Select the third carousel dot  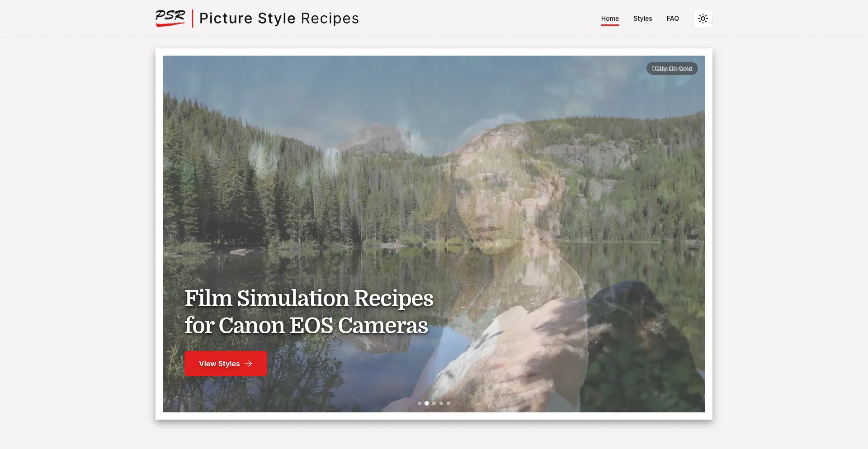pos(434,403)
